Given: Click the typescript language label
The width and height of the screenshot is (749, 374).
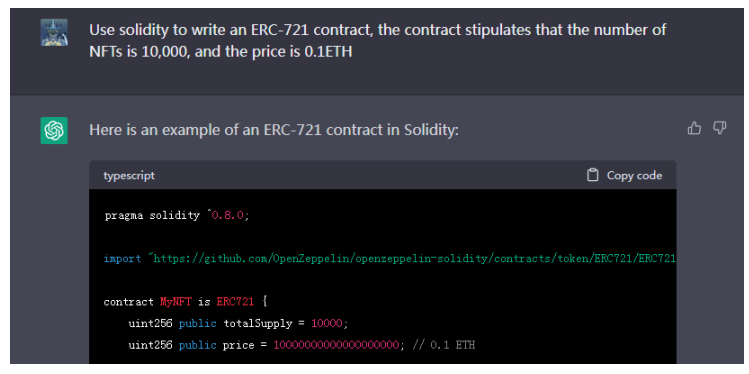Looking at the screenshot, I should click(129, 175).
